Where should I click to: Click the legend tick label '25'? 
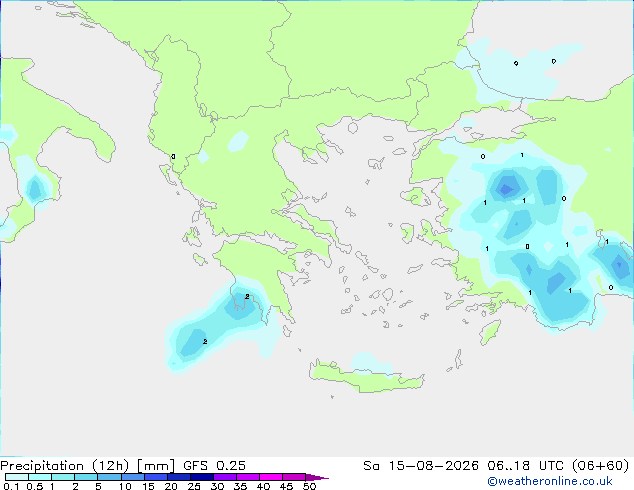pos(194,486)
